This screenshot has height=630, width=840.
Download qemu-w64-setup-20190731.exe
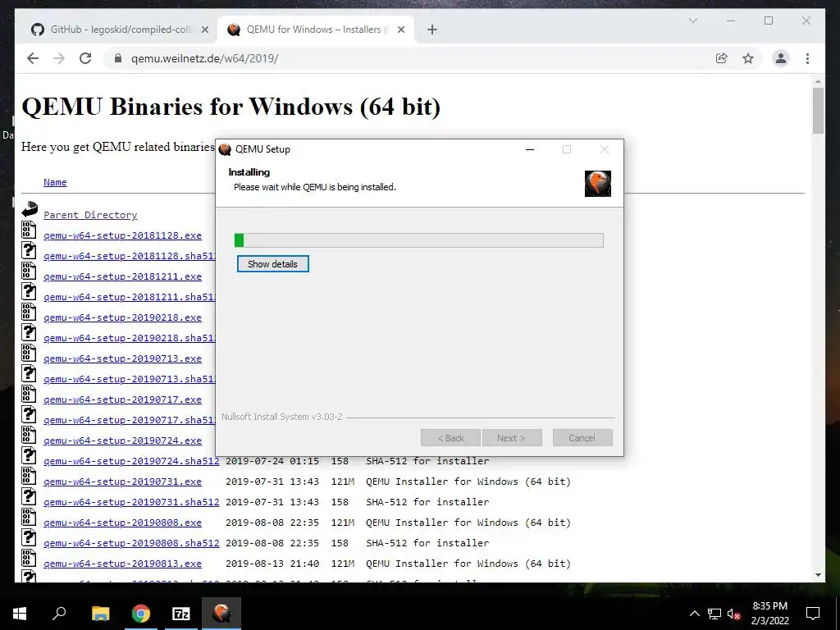[123, 482]
